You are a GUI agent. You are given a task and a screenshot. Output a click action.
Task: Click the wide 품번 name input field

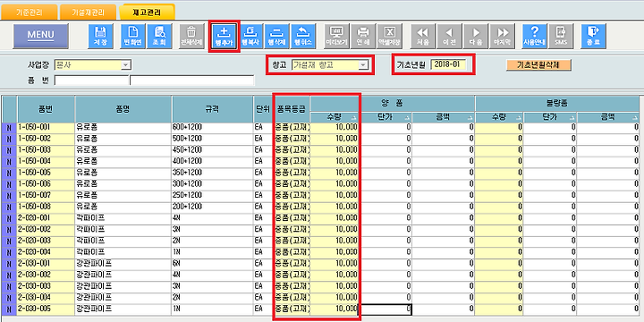pos(191,80)
